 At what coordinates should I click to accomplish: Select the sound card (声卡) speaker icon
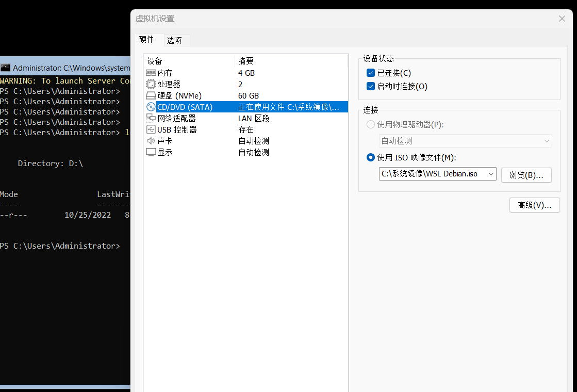(x=151, y=141)
